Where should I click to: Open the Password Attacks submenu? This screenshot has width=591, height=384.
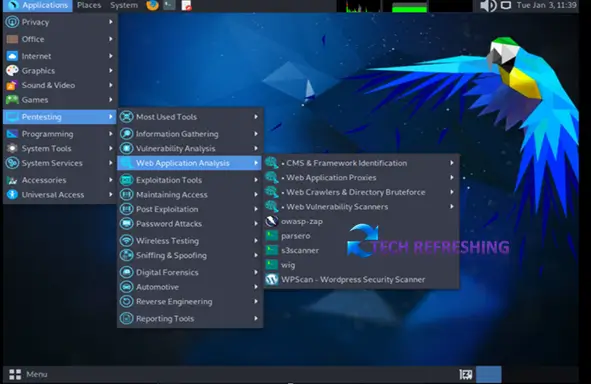[x=189, y=224]
